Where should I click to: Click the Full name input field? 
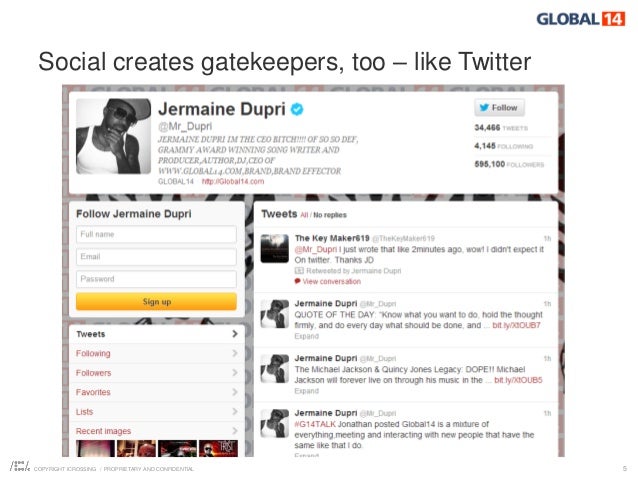pyautogui.click(x=156, y=234)
